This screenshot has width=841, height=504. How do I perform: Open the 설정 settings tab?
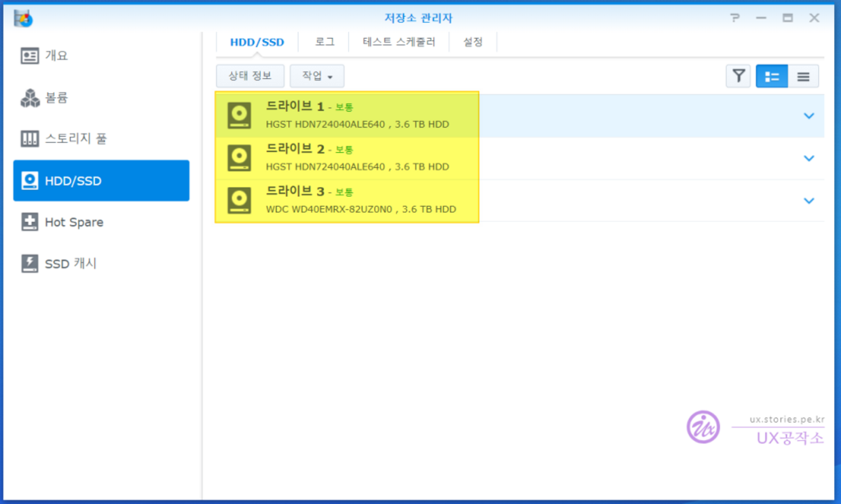click(472, 42)
